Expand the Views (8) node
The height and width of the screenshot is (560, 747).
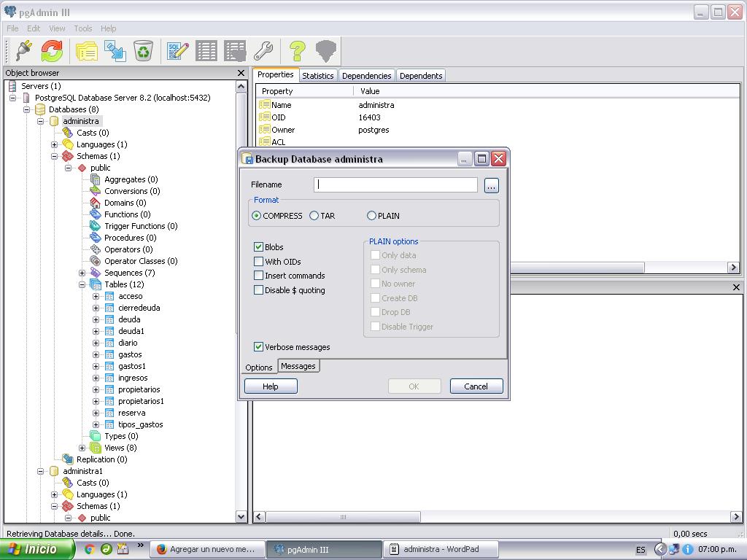tap(82, 448)
